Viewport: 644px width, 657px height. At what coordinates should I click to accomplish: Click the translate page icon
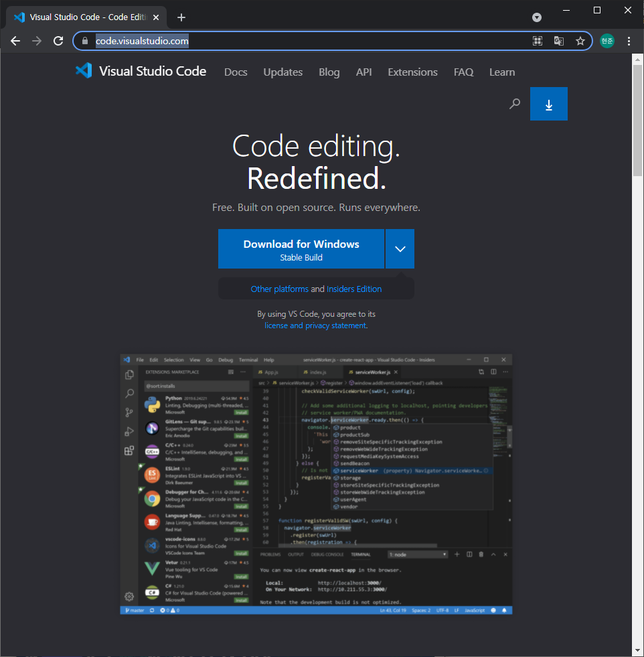558,41
